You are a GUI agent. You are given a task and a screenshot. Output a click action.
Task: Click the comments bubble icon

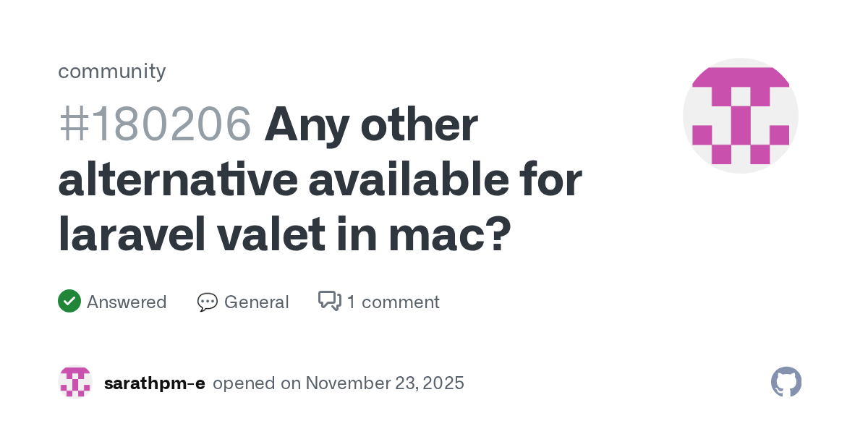[x=330, y=301]
